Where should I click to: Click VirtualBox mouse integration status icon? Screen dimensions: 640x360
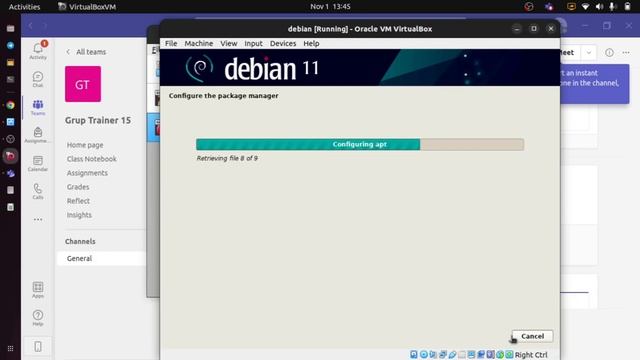click(500, 354)
